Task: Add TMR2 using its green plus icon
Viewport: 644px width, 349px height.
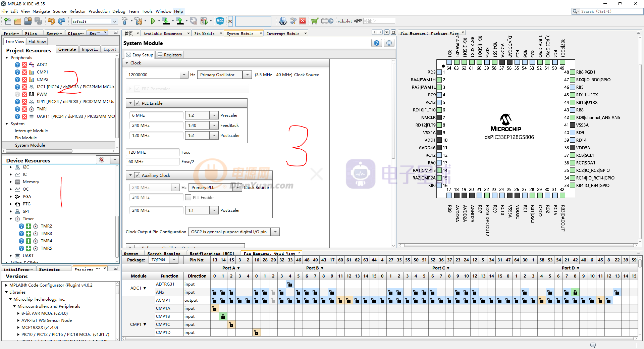Action: point(29,226)
